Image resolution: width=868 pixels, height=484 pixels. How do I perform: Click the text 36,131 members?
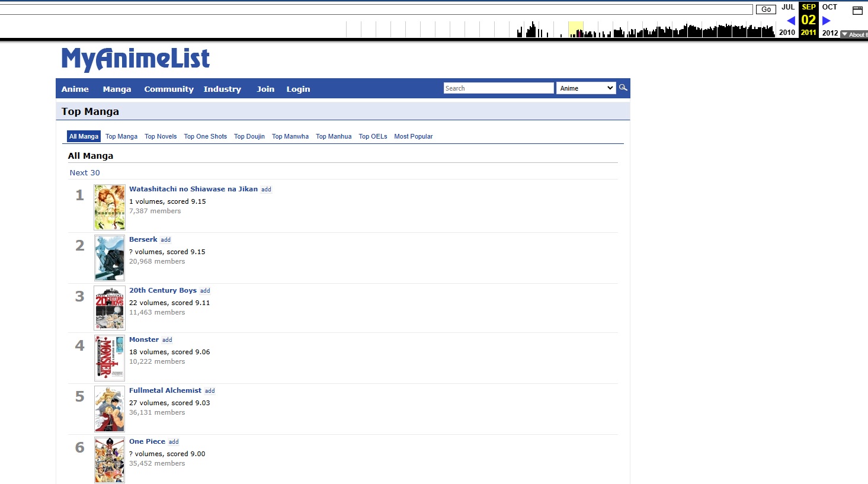click(x=157, y=412)
